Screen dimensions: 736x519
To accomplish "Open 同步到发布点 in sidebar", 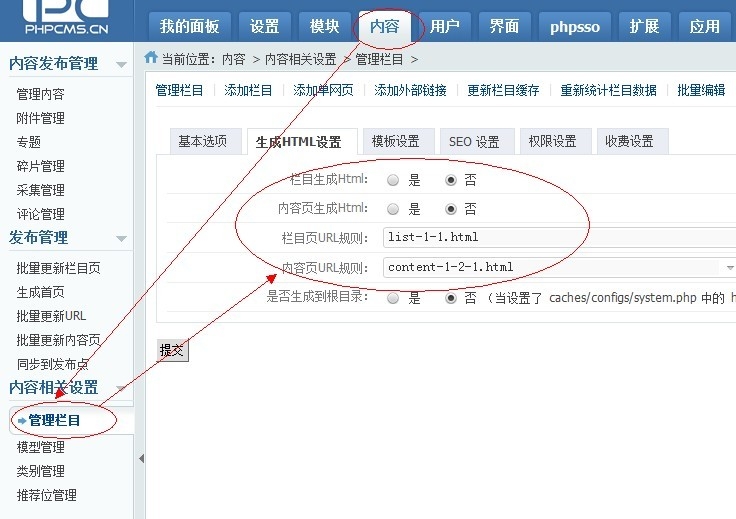I will pos(53,364).
